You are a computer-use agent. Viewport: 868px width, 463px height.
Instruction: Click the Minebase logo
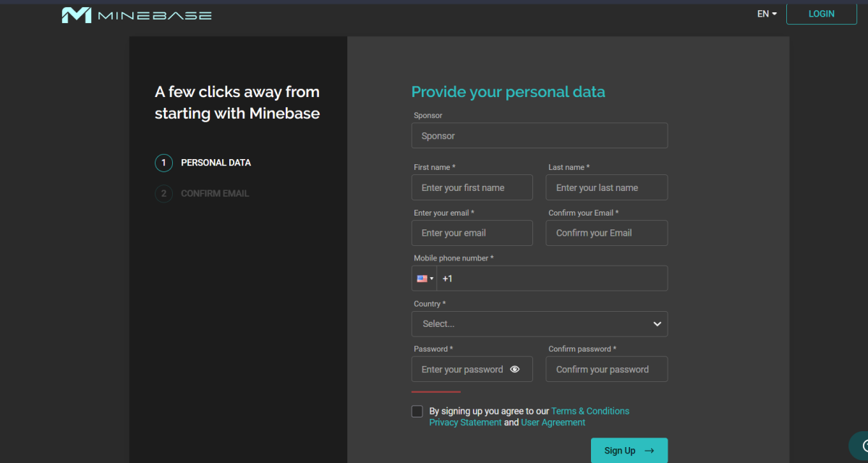[x=137, y=14]
